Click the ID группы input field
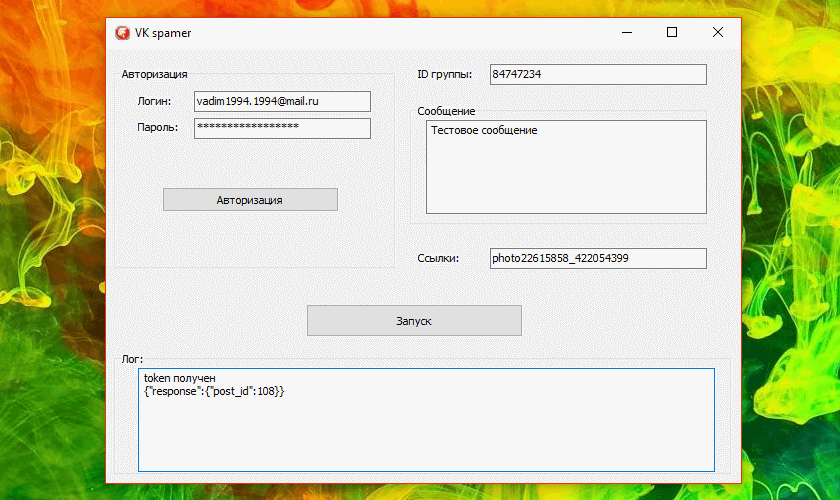The height and width of the screenshot is (500, 840). point(598,74)
